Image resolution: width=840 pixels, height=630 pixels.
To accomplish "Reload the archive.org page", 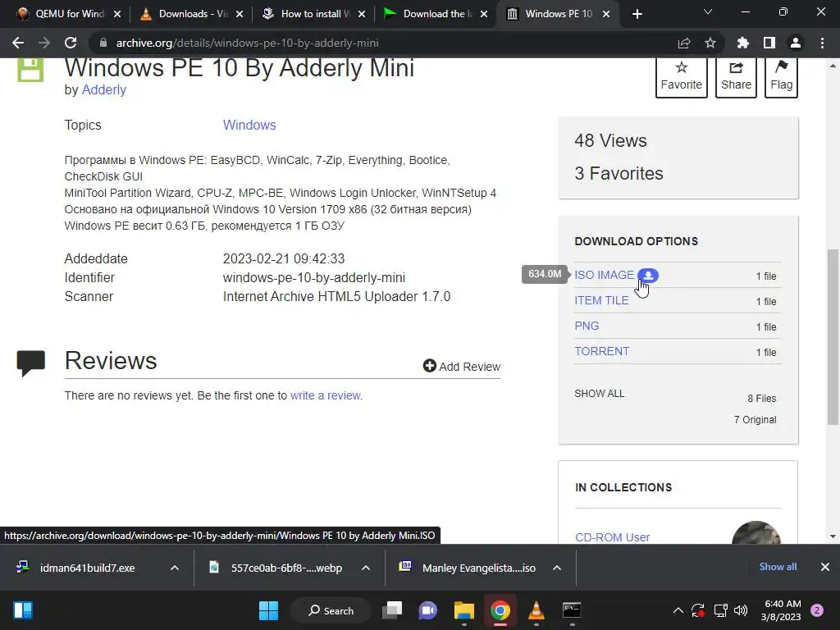I will pos(71,43).
